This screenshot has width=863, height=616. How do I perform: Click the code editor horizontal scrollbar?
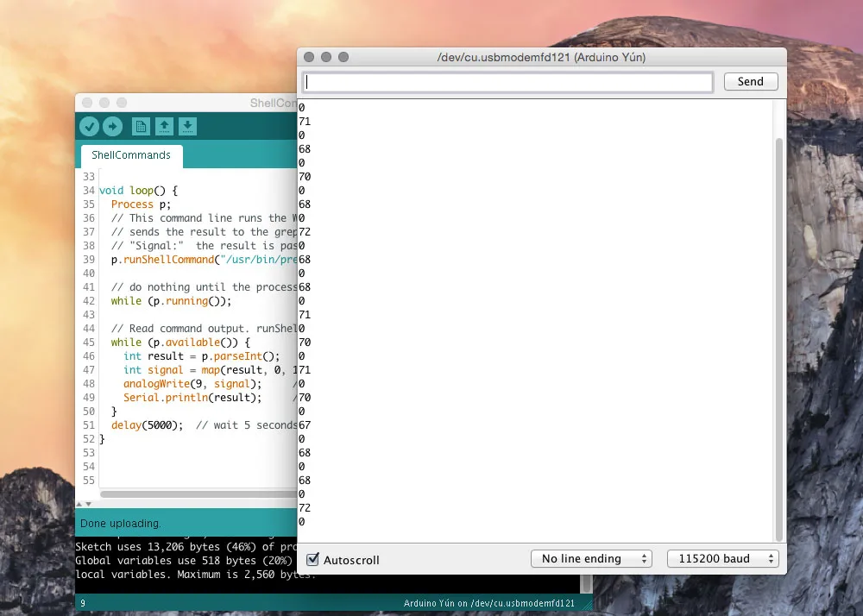coord(198,493)
